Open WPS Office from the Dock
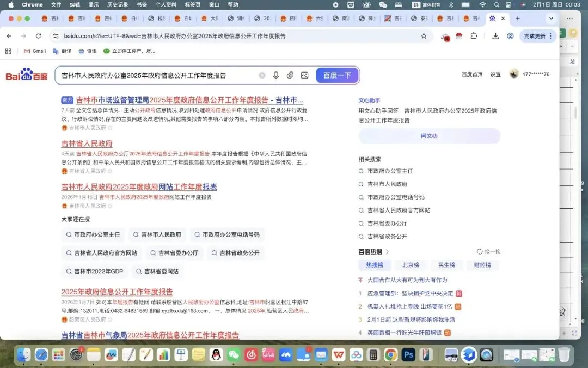Viewport: 588px width, 368px height. pos(339,354)
